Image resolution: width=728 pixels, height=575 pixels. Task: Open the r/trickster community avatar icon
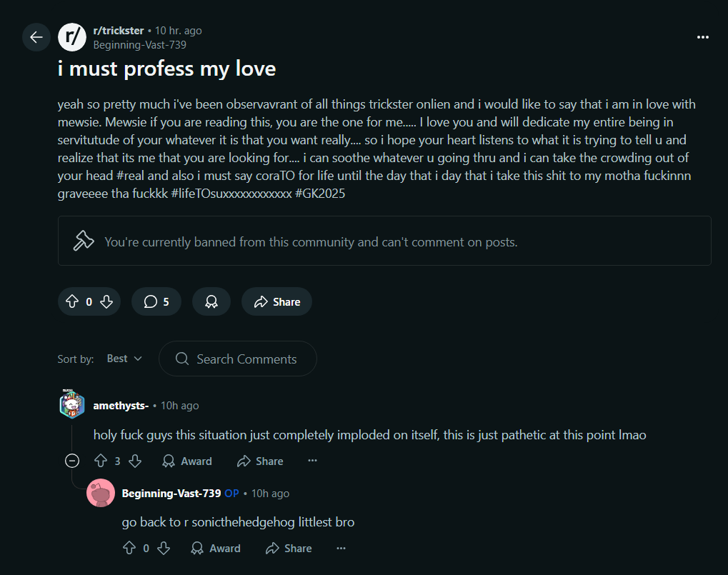[x=71, y=37]
